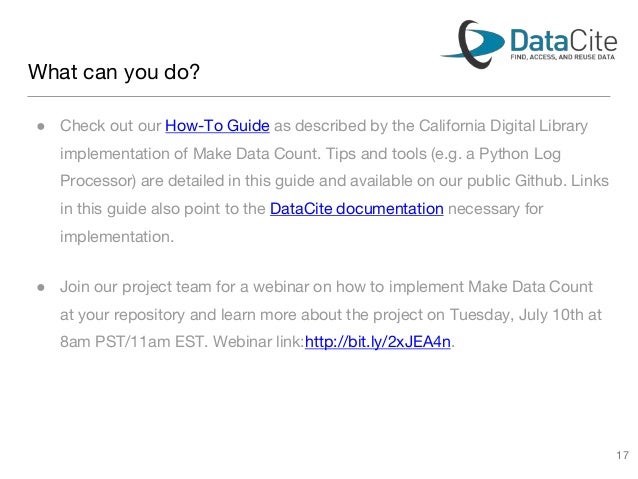Click the horizontal divider under the title
Image resolution: width=638 pixels, height=479 pixels.
(x=319, y=97)
